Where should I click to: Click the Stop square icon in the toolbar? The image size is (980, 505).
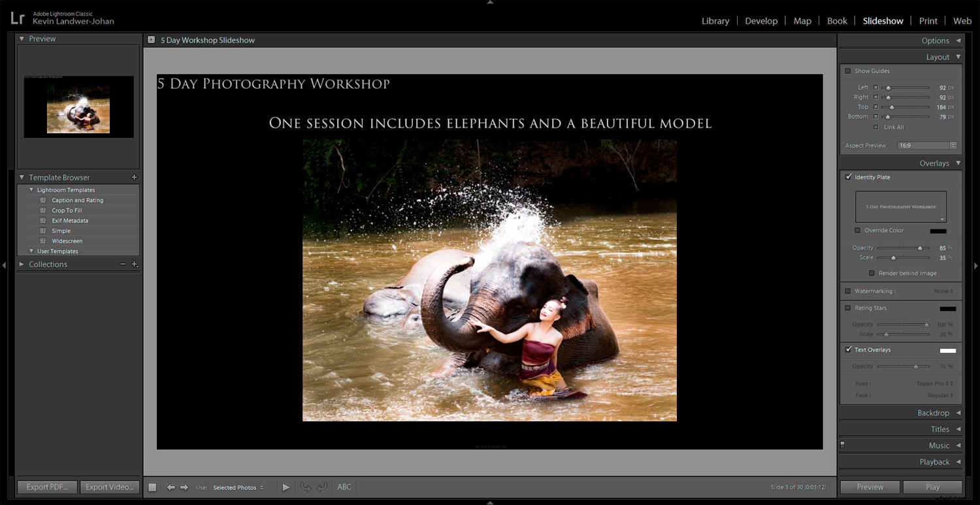tap(152, 487)
